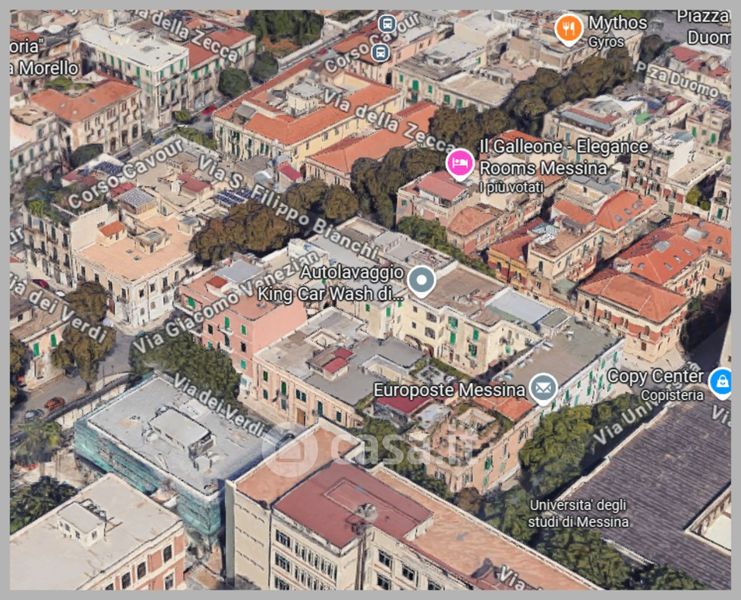Click 'Via della Zecca' label beside orange roofs
The image size is (741, 600).
click(x=388, y=119)
